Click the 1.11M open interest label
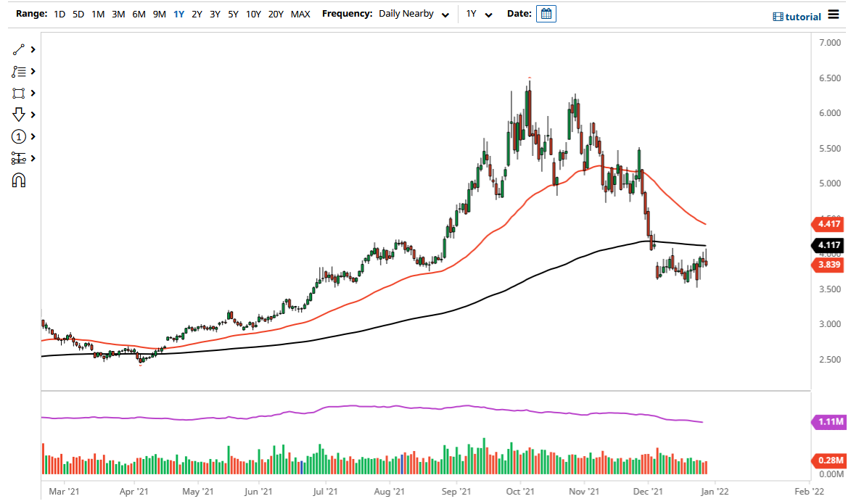851x504 pixels. coord(829,421)
